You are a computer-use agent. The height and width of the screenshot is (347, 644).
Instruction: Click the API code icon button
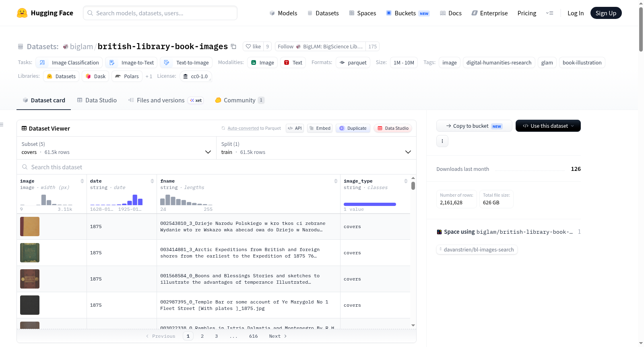tap(295, 128)
